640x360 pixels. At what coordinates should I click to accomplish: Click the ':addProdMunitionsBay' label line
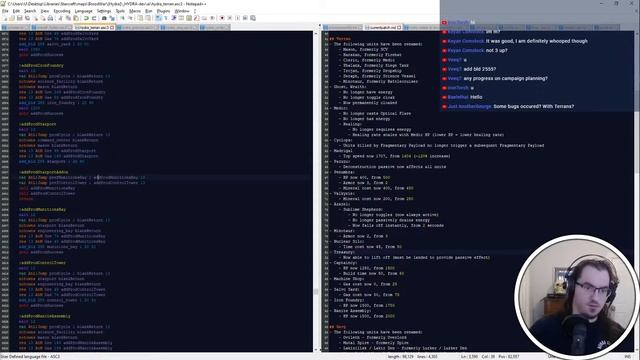click(42, 209)
